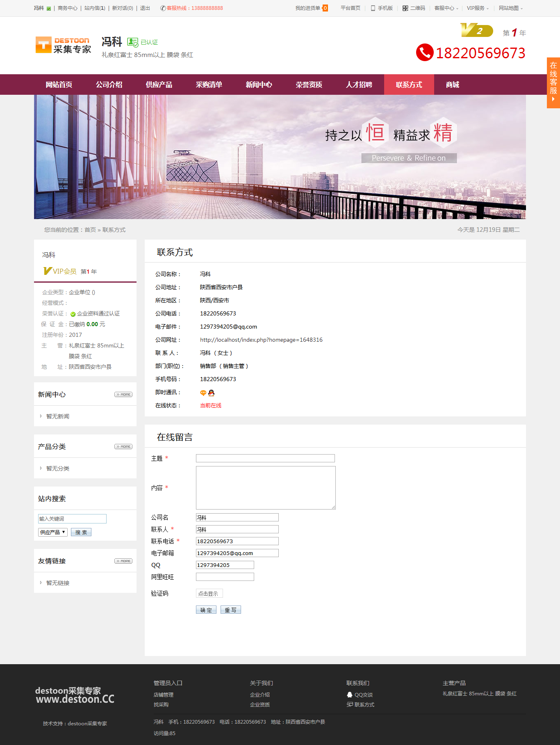Click the orange instant message bubble icon

tap(203, 393)
